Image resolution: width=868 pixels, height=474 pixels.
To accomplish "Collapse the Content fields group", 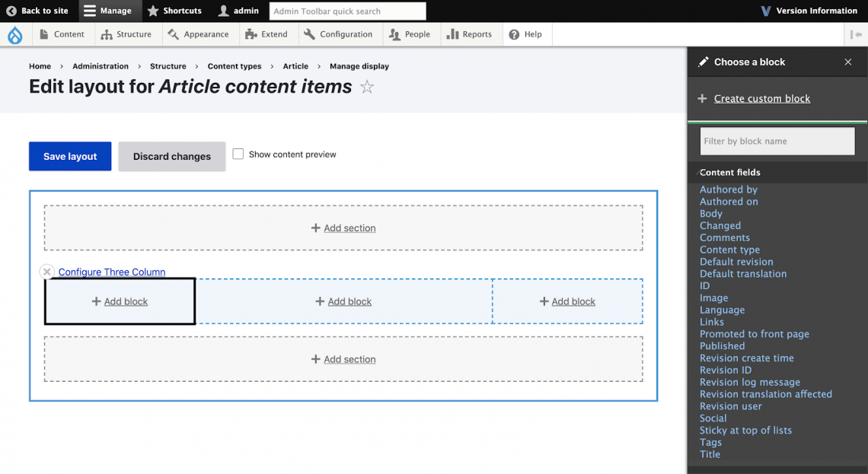I will [730, 173].
